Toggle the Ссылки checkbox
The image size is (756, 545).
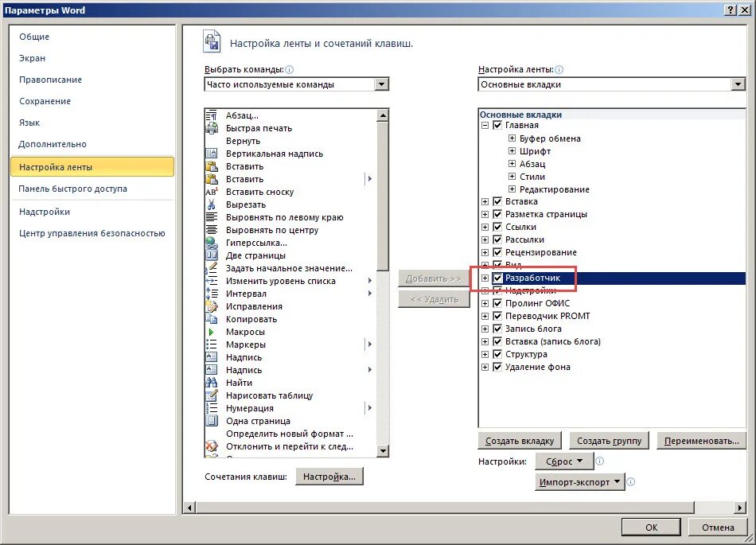[x=497, y=227]
